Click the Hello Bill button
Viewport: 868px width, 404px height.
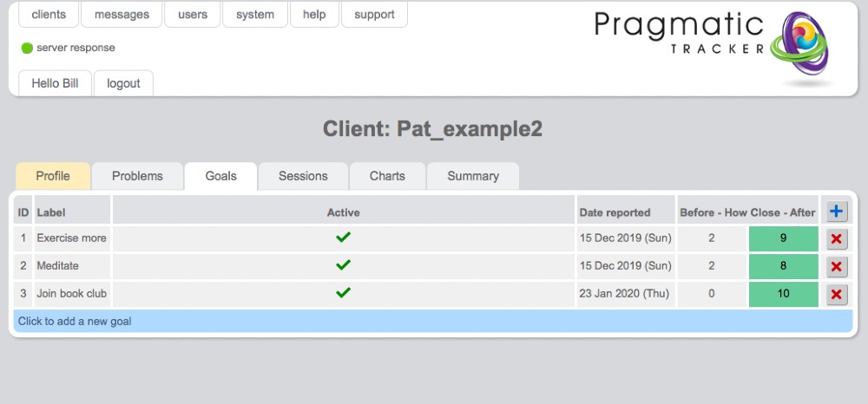(x=55, y=83)
